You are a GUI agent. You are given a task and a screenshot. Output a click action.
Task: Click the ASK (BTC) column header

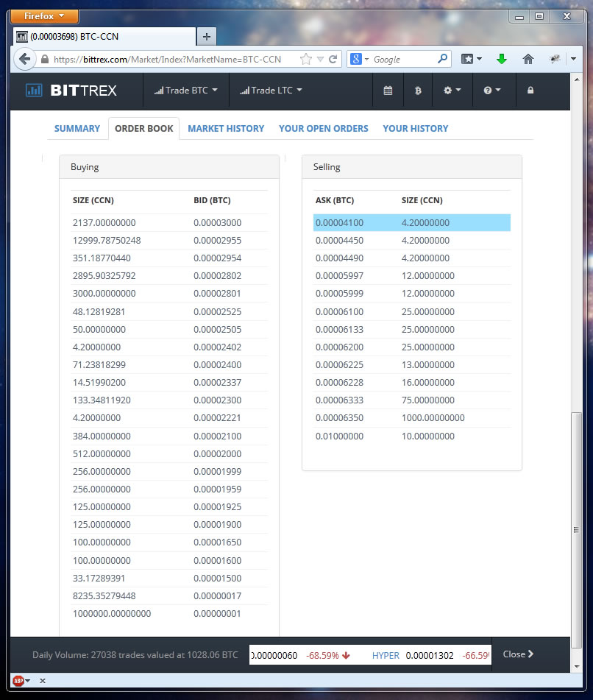[x=335, y=200]
